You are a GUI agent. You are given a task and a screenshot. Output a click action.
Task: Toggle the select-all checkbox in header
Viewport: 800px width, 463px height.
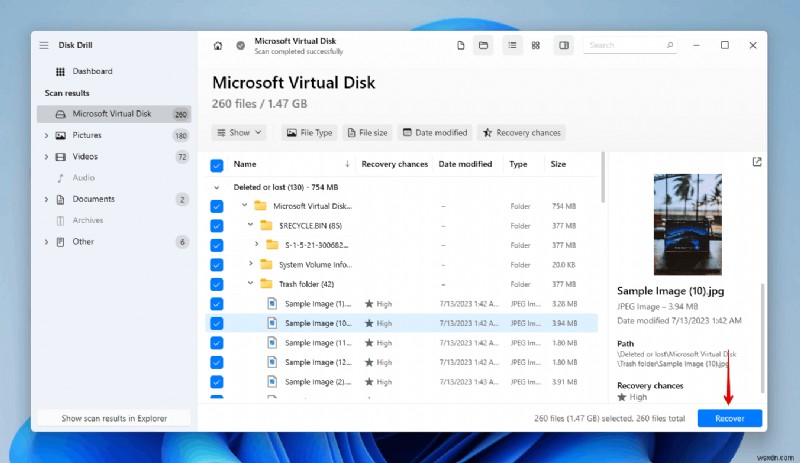click(x=217, y=165)
